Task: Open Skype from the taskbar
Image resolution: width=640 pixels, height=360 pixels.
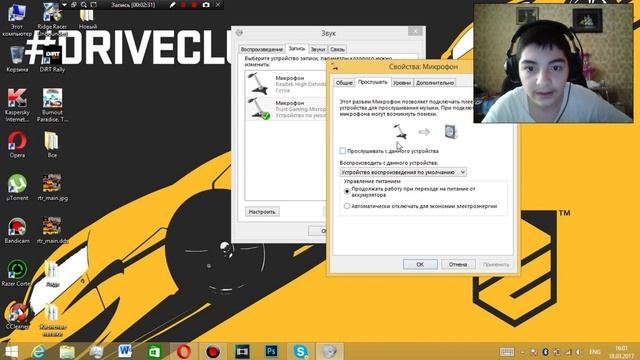Action: [300, 351]
